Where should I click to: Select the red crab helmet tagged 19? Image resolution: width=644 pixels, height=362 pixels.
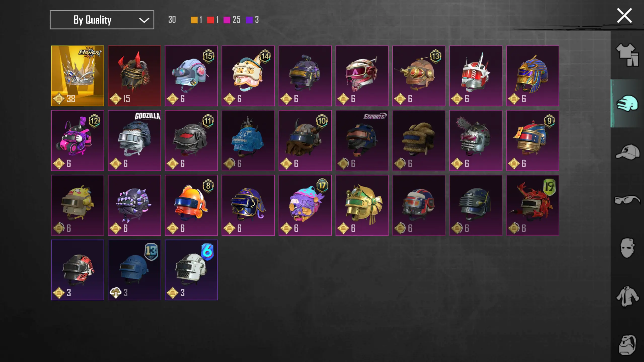[x=533, y=205]
